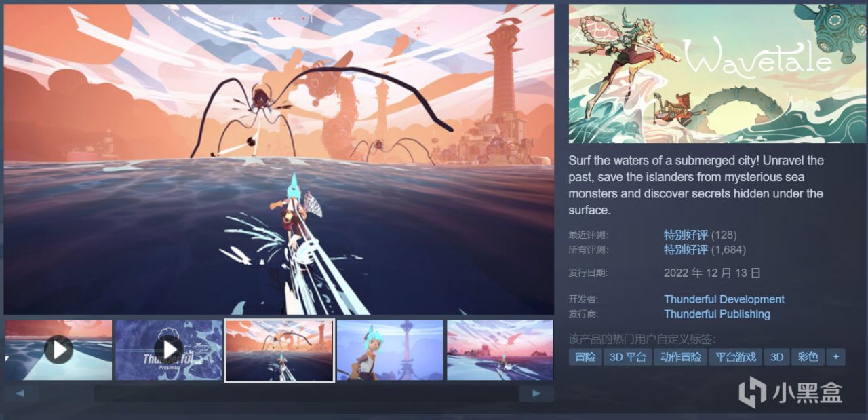Click the 发行商 label
The image size is (868, 420).
pos(584,314)
